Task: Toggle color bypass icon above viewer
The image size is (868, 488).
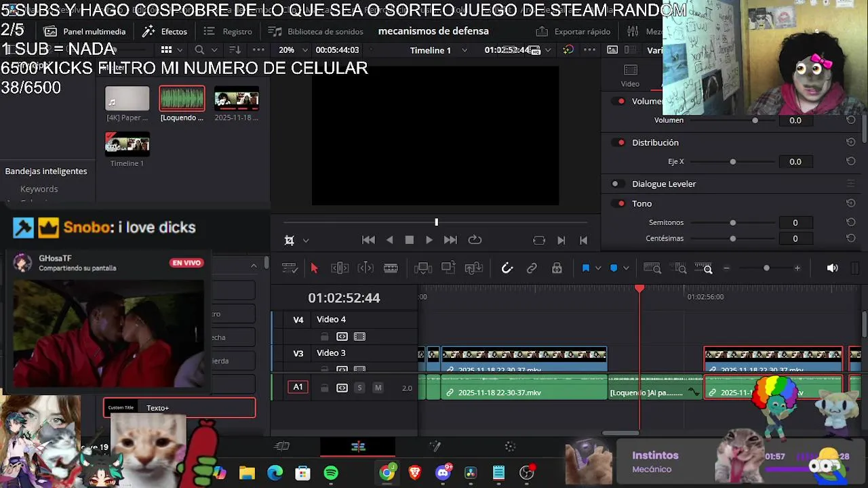Action: click(568, 49)
